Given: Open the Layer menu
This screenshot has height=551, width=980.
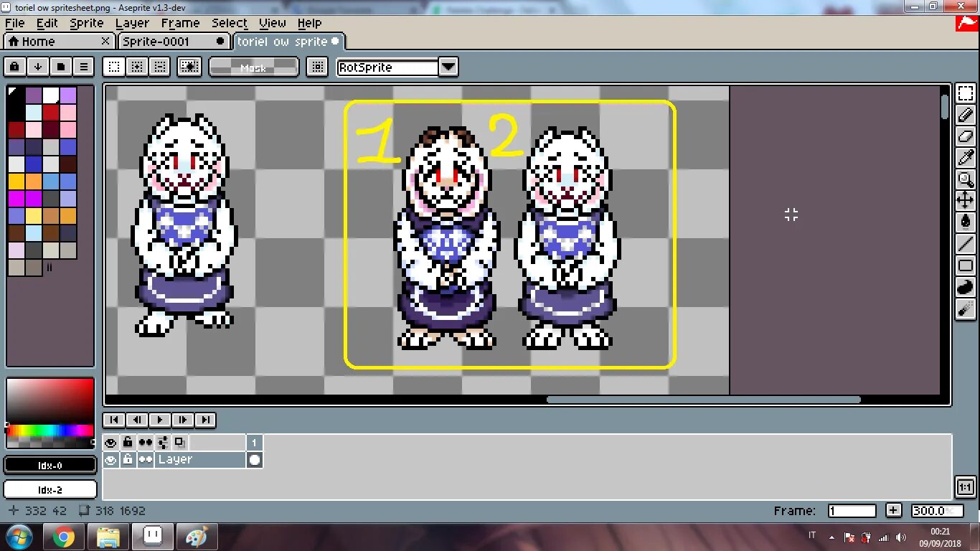Looking at the screenshot, I should [x=132, y=23].
